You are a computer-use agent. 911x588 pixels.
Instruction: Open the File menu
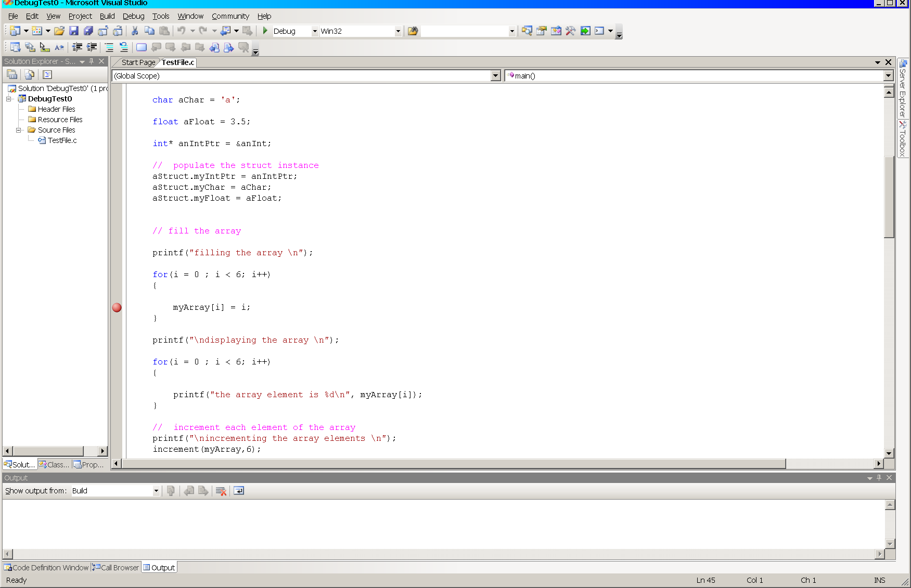pyautogui.click(x=13, y=16)
